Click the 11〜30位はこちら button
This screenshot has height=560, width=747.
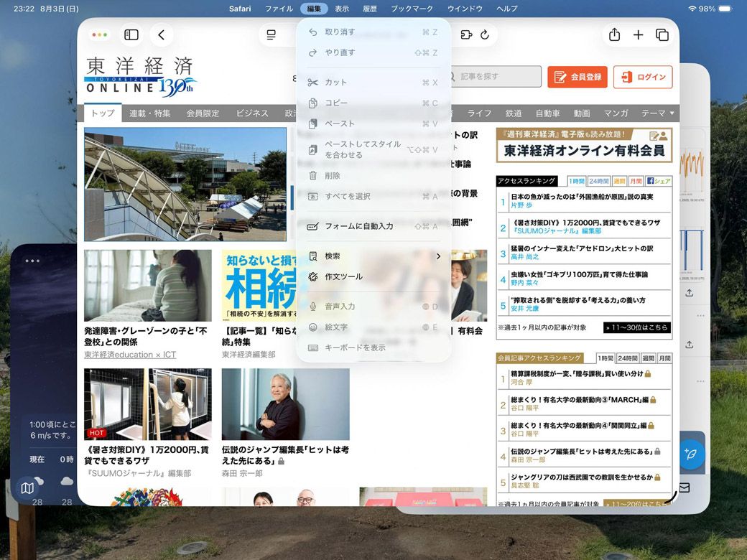[636, 327]
